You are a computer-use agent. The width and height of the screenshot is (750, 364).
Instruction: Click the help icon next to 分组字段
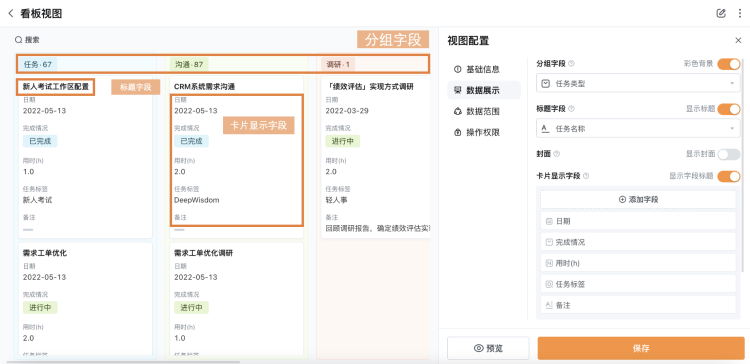(572, 64)
